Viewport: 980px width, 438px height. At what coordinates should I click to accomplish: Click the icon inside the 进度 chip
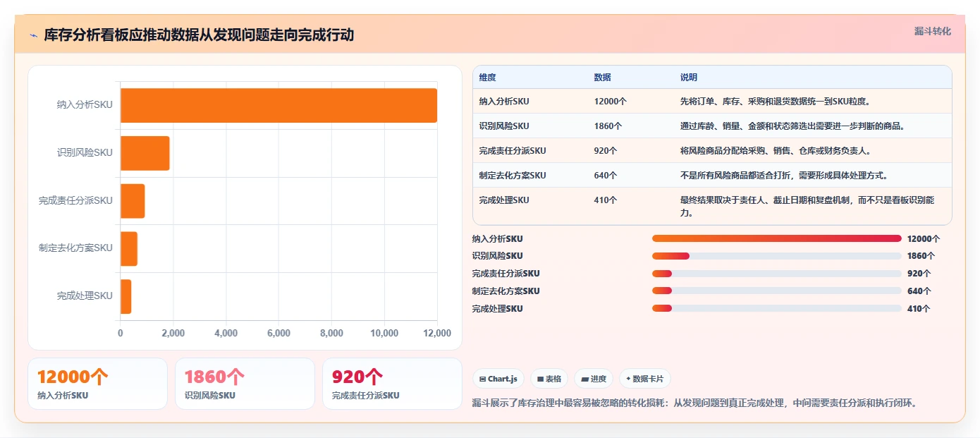[584, 379]
